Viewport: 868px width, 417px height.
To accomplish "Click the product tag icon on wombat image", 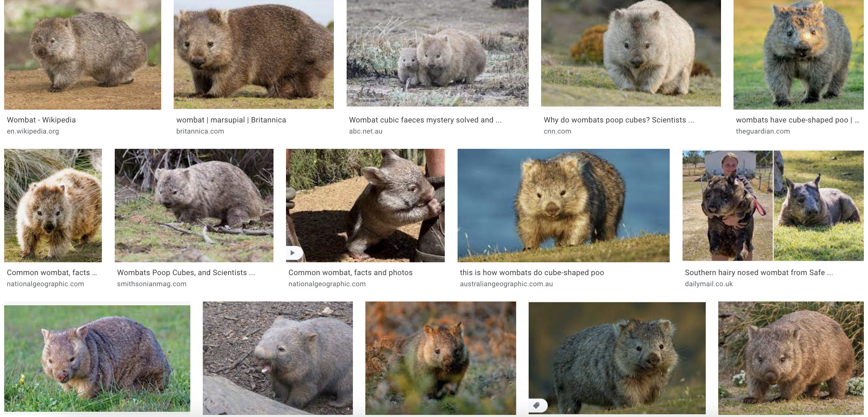I will [x=537, y=405].
